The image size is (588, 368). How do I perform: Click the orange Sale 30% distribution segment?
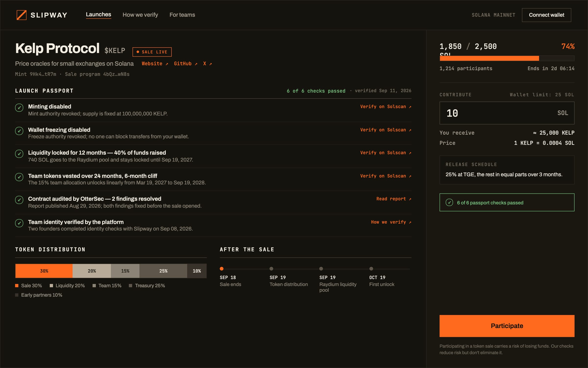pos(44,271)
